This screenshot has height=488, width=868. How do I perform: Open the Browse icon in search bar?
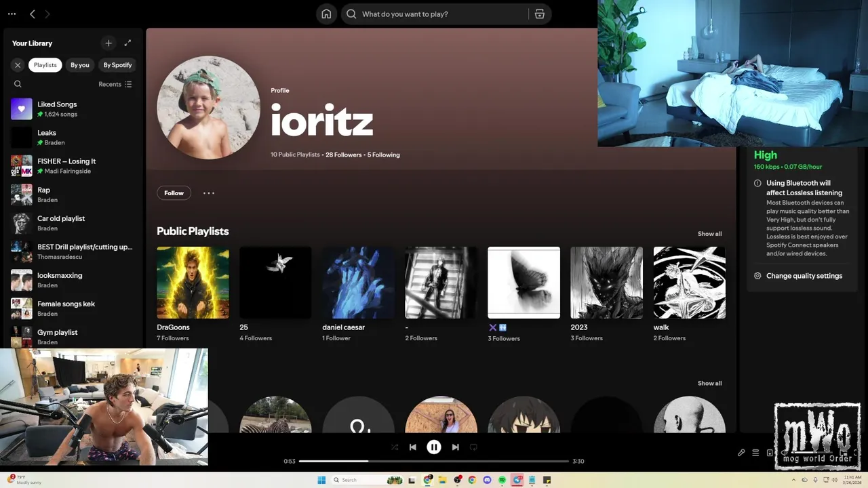coord(540,14)
